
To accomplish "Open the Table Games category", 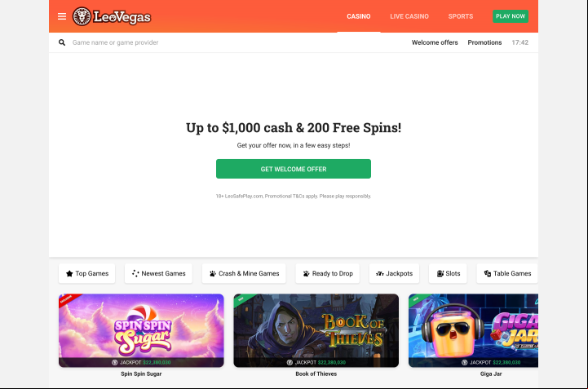I will coord(507,273).
